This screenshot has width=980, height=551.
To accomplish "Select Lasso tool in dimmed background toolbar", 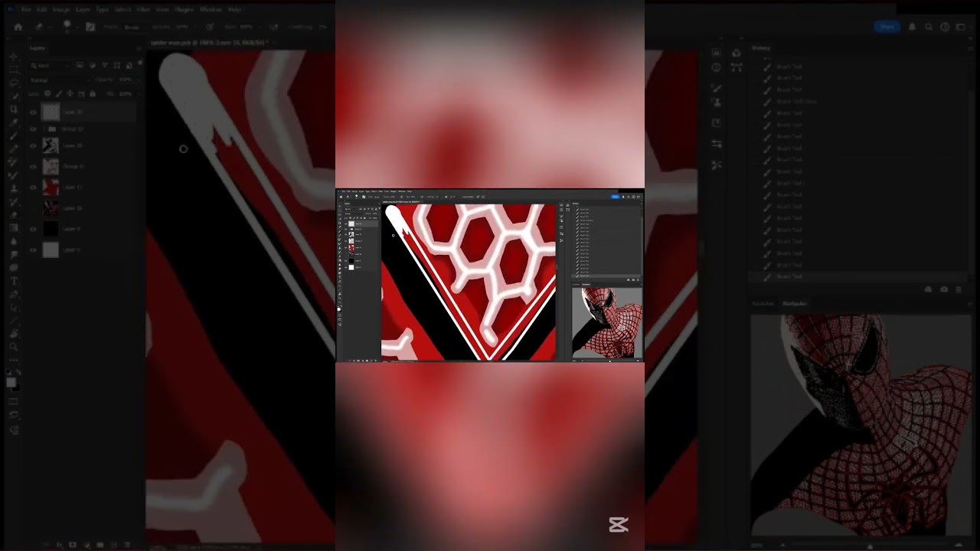I will tap(14, 83).
